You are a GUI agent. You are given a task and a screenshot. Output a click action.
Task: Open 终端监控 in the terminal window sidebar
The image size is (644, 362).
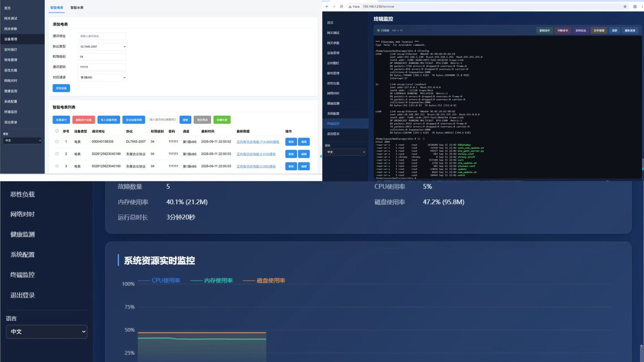345,124
